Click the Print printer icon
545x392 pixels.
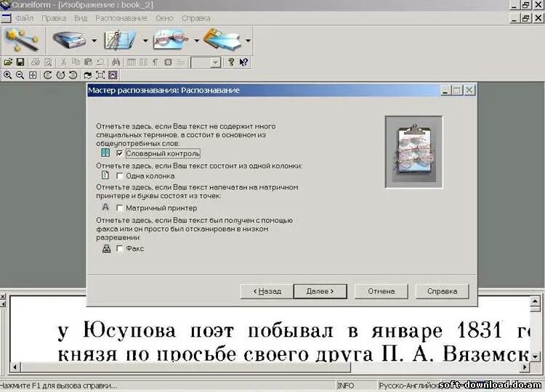point(36,62)
